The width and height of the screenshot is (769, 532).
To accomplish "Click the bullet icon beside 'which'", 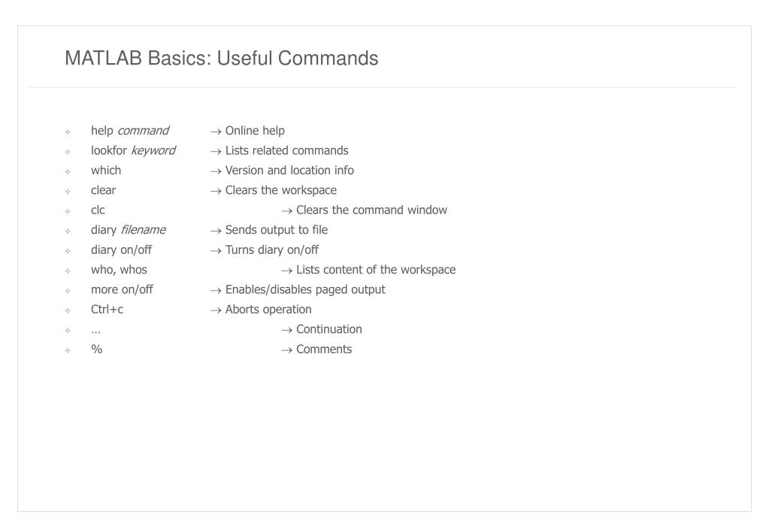I will point(68,171).
